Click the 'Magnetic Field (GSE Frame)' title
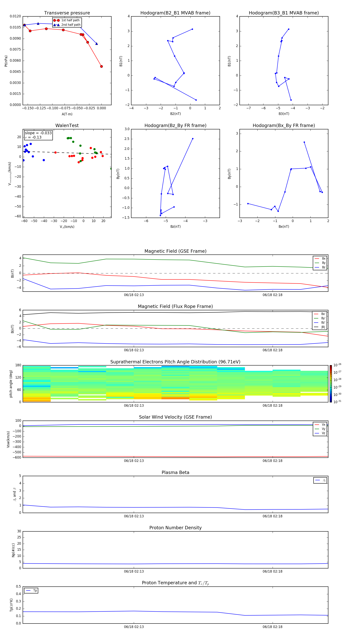 pyautogui.click(x=175, y=251)
